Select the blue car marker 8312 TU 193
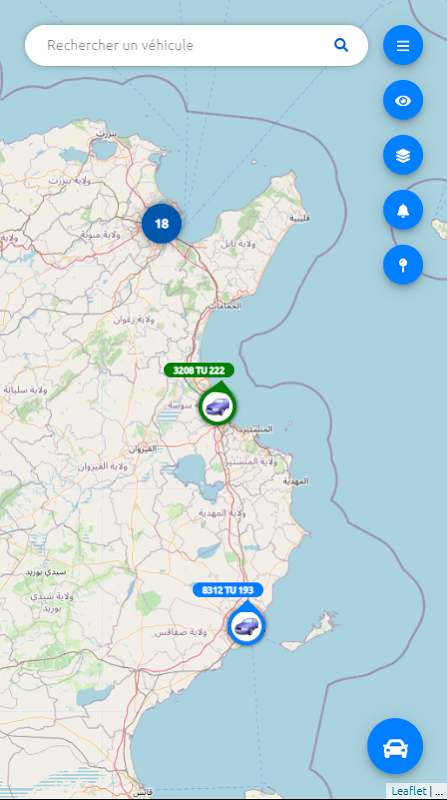Viewport: 447px width, 800px height. point(246,626)
